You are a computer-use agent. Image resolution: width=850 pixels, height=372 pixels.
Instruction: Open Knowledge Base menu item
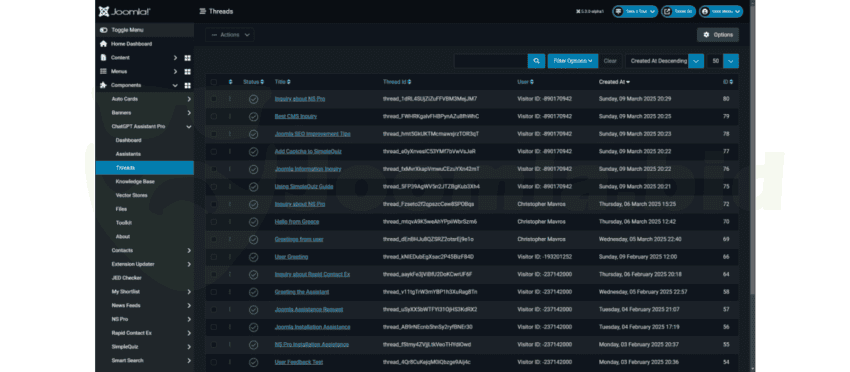[x=134, y=182]
